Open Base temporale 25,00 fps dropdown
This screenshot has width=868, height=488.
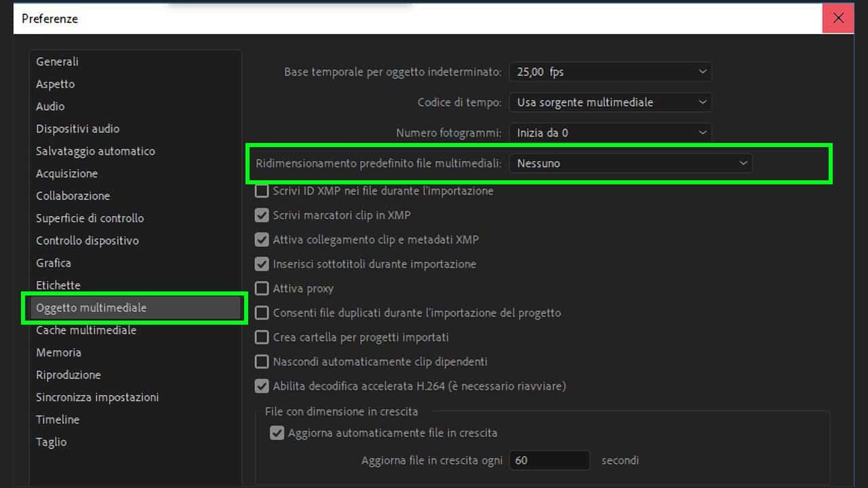(x=610, y=72)
